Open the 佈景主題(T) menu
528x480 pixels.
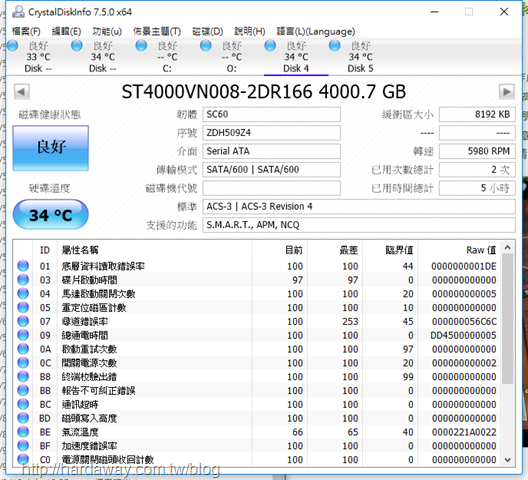point(157,31)
